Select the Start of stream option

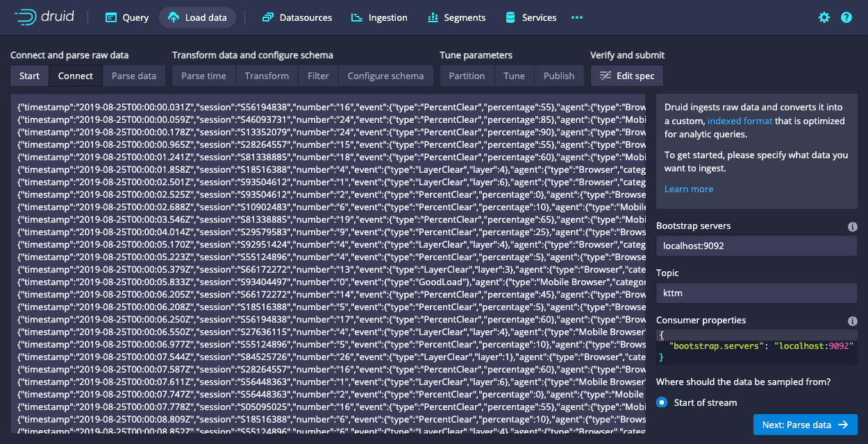pyautogui.click(x=661, y=402)
